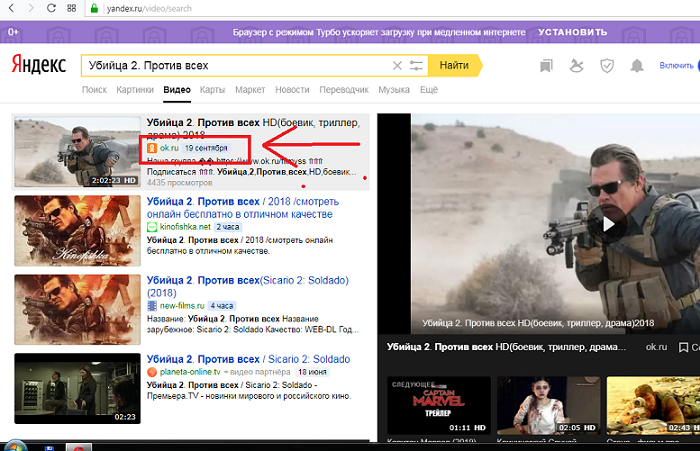Open the Переводчик tab
This screenshot has height=451, width=700.
click(x=344, y=90)
